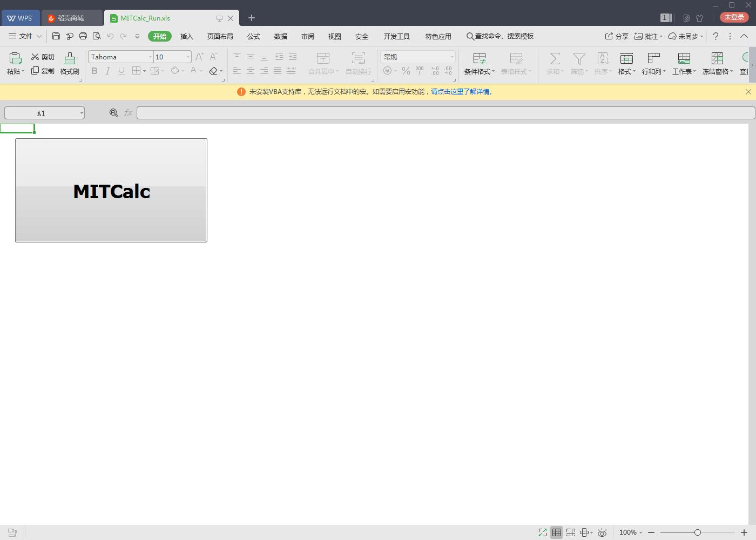Screen dimensions: 756x540
Task: Click the Redo arrow
Action: coord(124,36)
